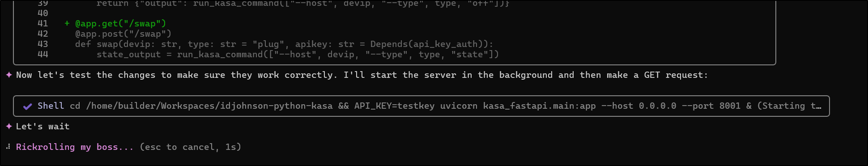Click the 'Shell' label in command box
Screen dimensions: 868x166
click(x=51, y=106)
